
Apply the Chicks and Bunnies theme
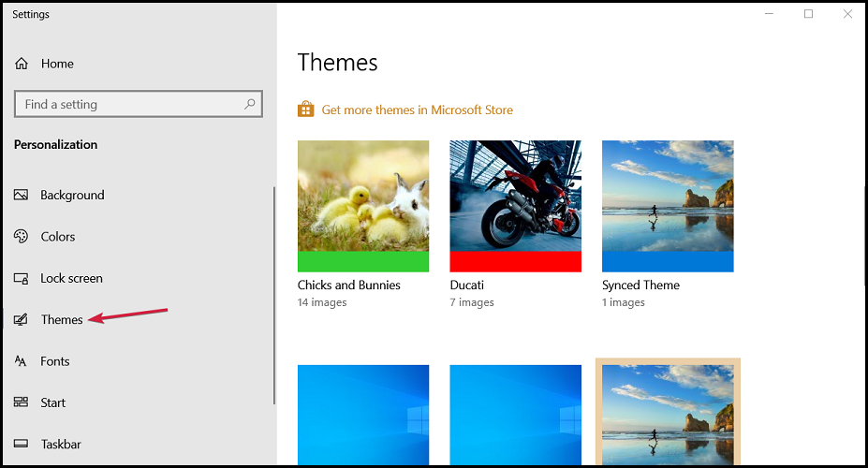[363, 206]
